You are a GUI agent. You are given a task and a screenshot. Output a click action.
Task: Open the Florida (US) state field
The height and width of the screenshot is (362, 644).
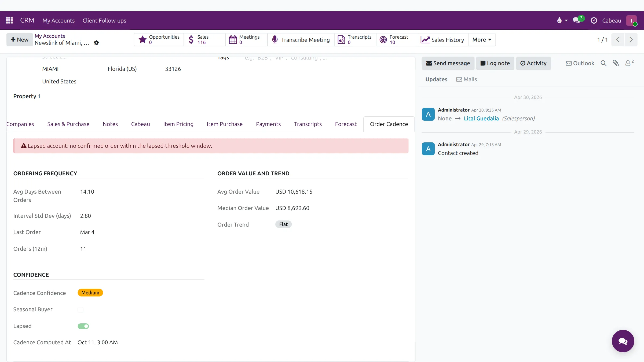coord(122,69)
